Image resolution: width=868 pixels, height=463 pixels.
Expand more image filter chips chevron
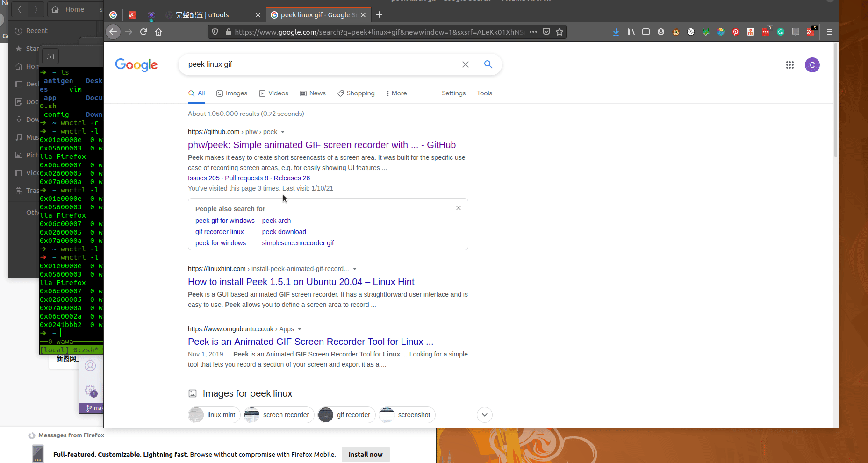point(485,415)
